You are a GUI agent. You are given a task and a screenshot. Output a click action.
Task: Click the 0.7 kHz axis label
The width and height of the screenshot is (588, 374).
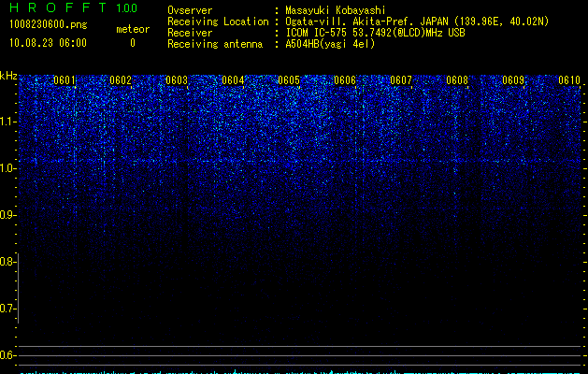click(x=8, y=309)
